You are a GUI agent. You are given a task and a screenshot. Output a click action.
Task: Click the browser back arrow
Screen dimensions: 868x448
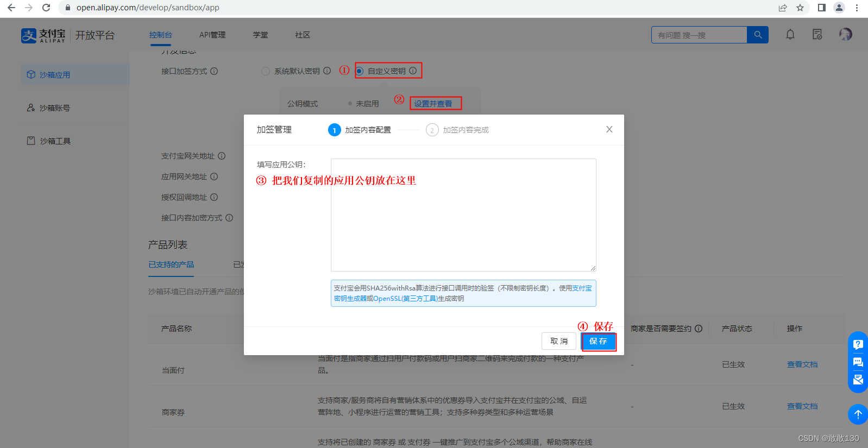click(x=11, y=8)
